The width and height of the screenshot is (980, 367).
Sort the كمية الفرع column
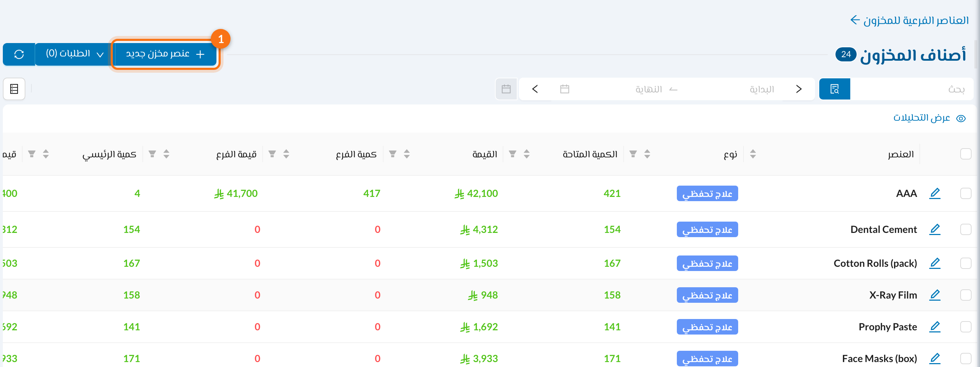point(407,154)
